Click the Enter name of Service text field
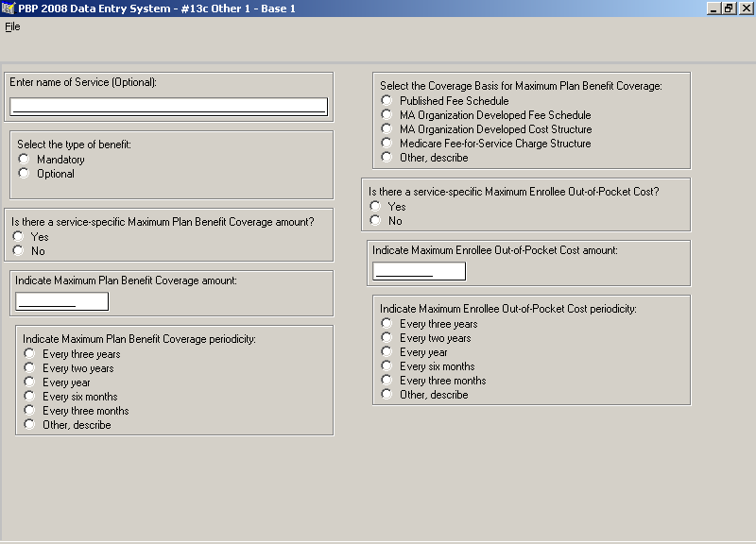This screenshot has height=544, width=756. 169,107
